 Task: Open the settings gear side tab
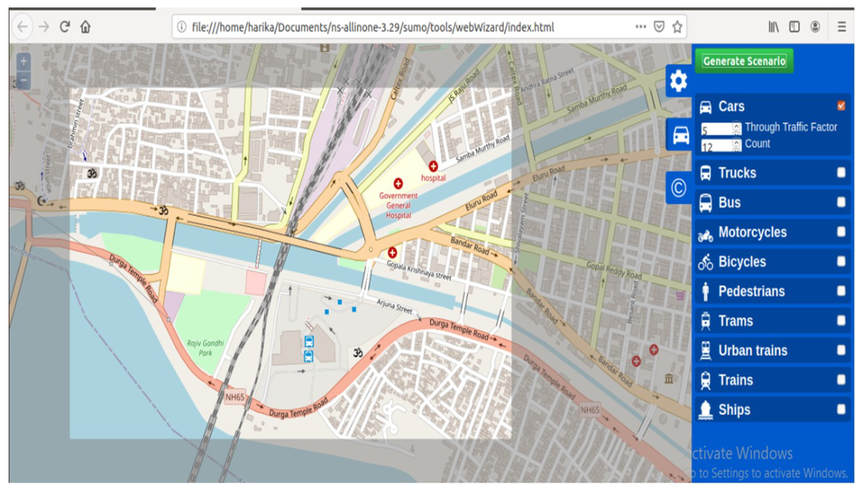678,81
